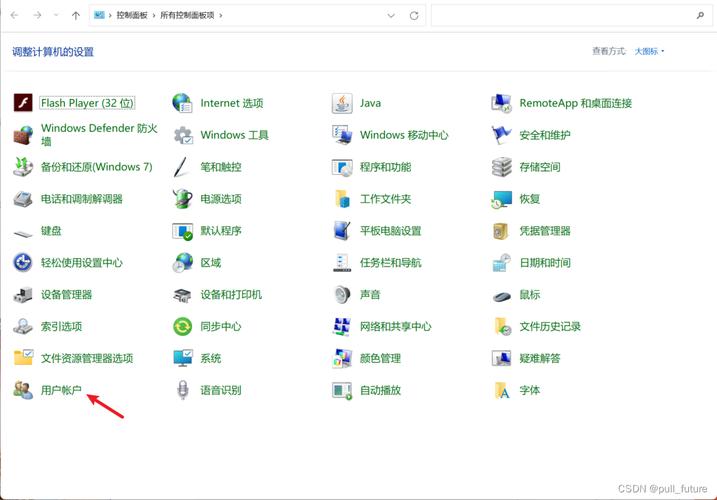Go up one level with up arrow
This screenshot has height=500, width=717.
(x=76, y=16)
